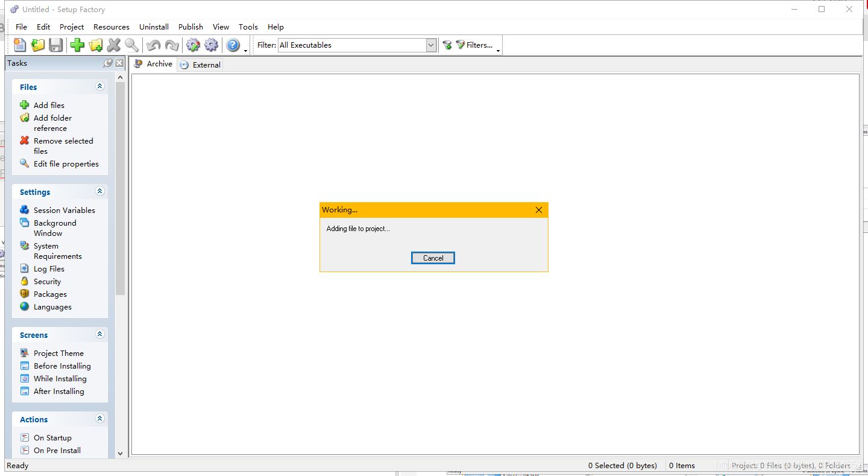Open the Uninstall menu
Viewport: 868px width, 476px height.
pyautogui.click(x=154, y=27)
